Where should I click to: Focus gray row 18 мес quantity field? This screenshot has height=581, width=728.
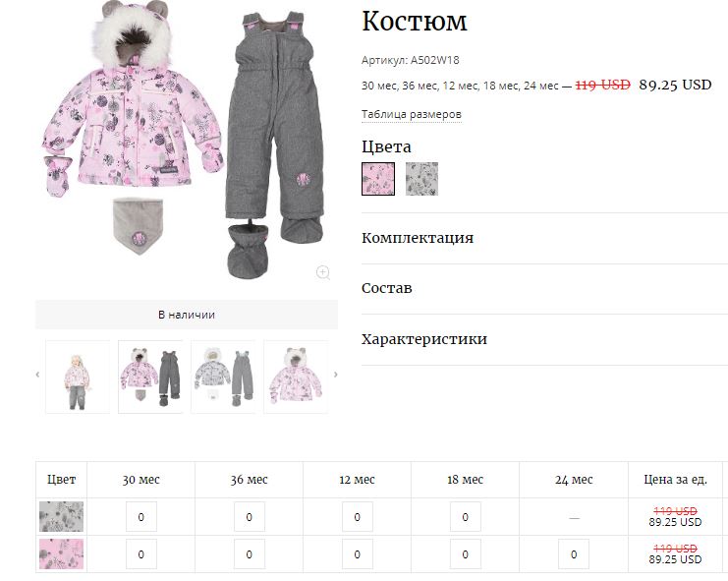tap(466, 516)
